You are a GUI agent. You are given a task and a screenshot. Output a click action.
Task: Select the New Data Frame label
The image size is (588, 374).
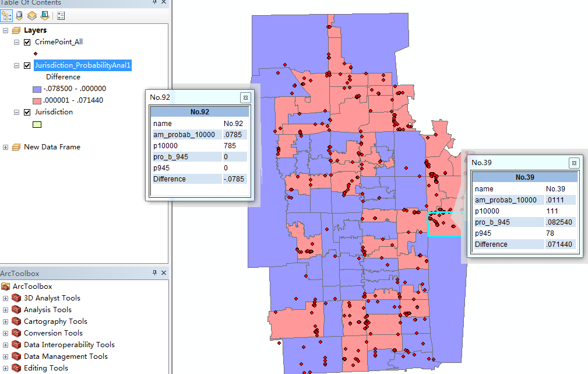click(x=52, y=147)
